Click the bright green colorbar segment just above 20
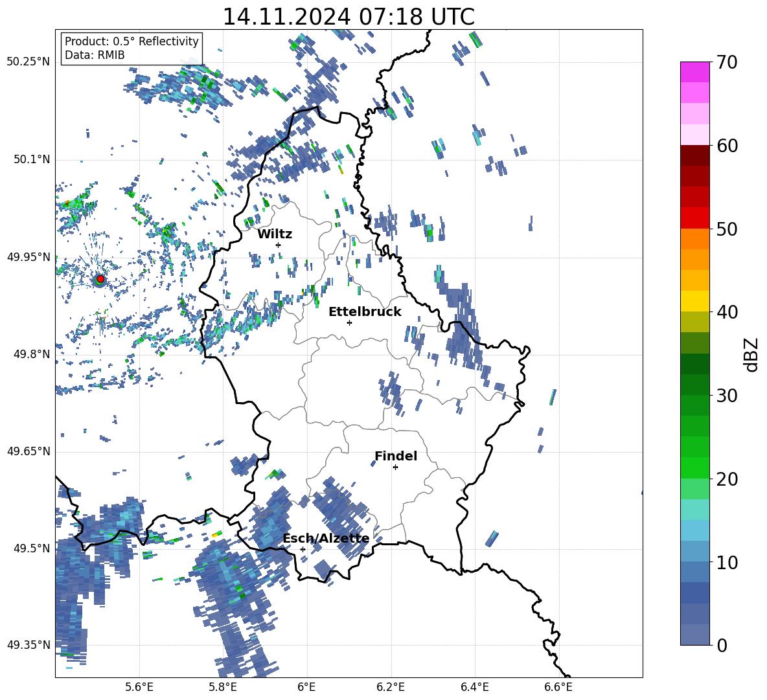This screenshot has width=767, height=700. [694, 468]
